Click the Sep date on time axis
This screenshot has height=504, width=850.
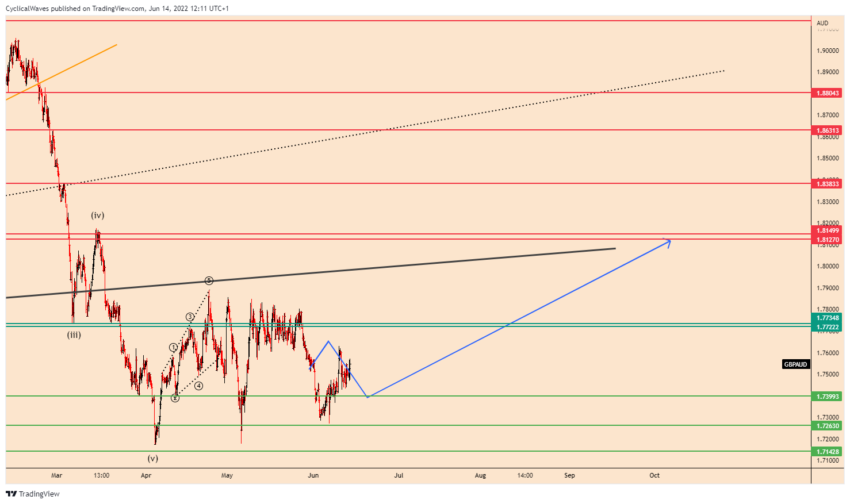(x=569, y=475)
